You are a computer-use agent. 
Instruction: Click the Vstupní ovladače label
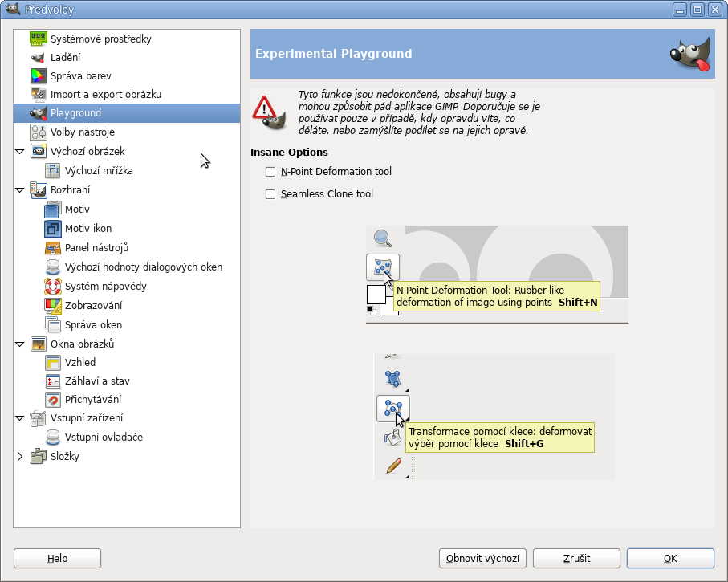pyautogui.click(x=104, y=438)
